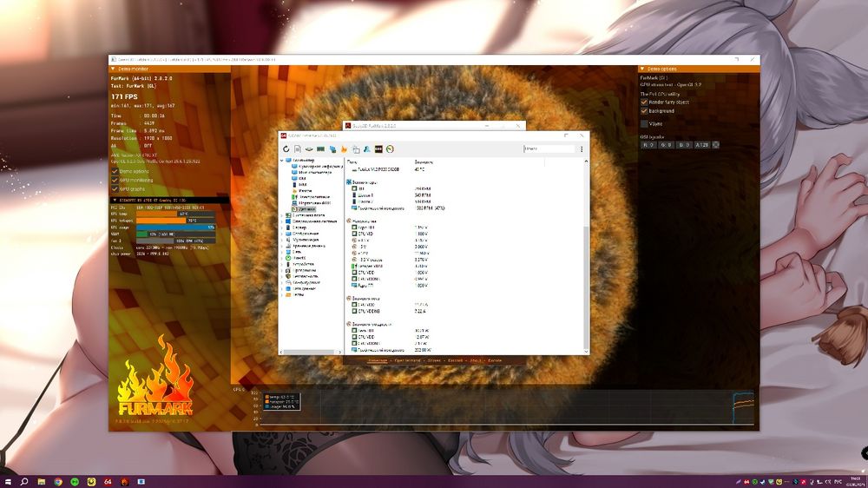Image resolution: width=868 pixels, height=488 pixels.
Task: Enable the VSync checkbox
Action: 644,123
